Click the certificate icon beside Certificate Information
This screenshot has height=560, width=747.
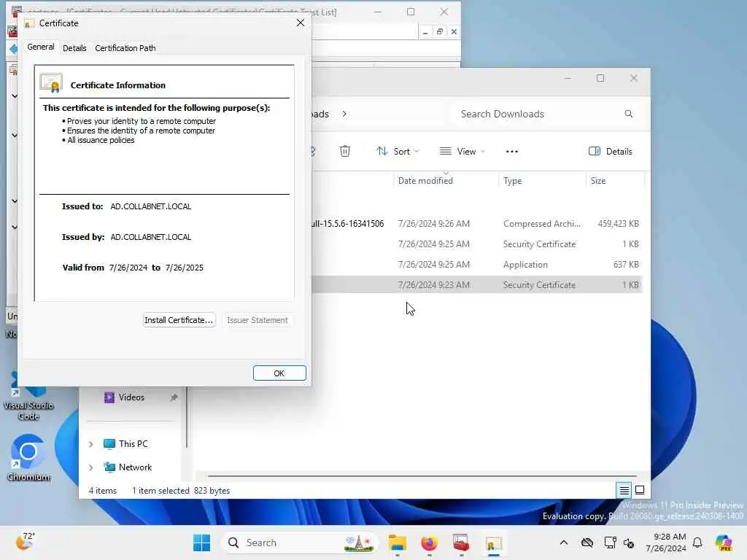pyautogui.click(x=51, y=83)
